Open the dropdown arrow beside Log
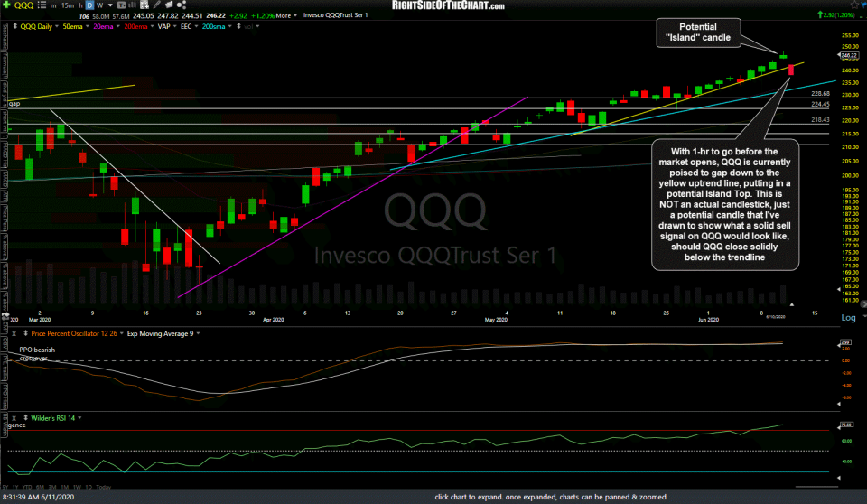This screenshot has width=867, height=504. (864, 316)
